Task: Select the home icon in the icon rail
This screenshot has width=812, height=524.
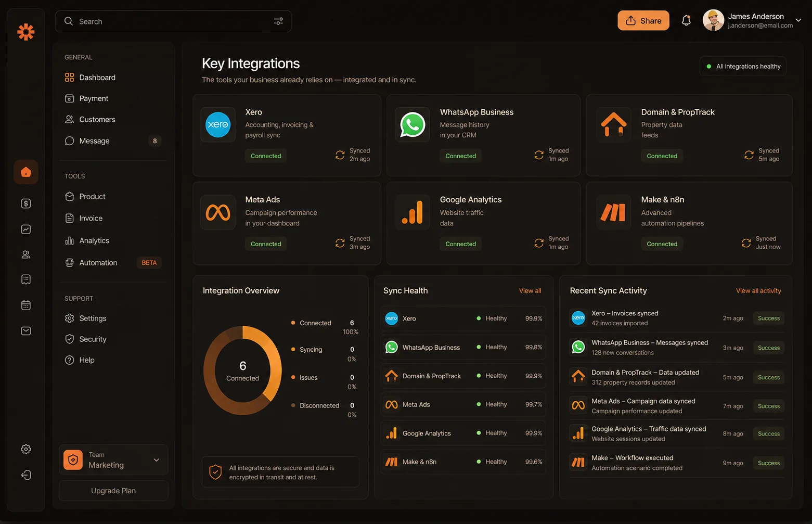Action: click(x=25, y=172)
